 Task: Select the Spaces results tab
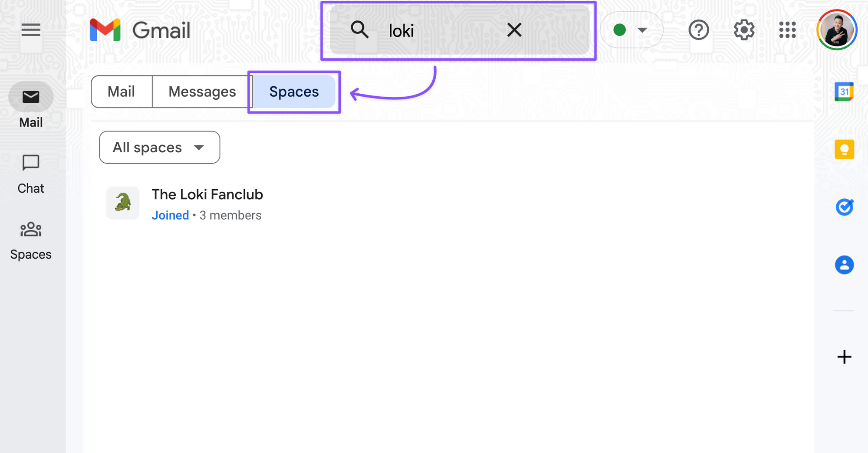[294, 92]
